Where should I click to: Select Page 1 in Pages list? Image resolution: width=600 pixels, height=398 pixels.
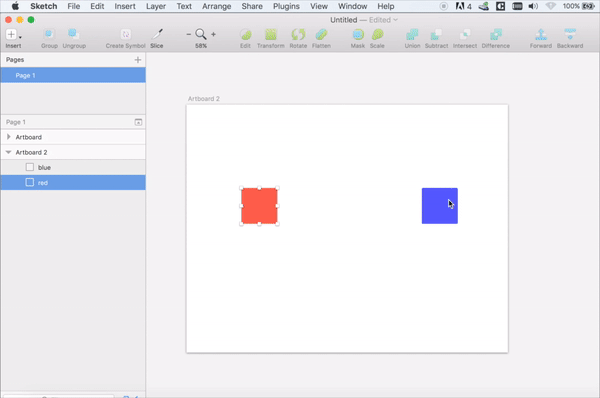[73, 75]
